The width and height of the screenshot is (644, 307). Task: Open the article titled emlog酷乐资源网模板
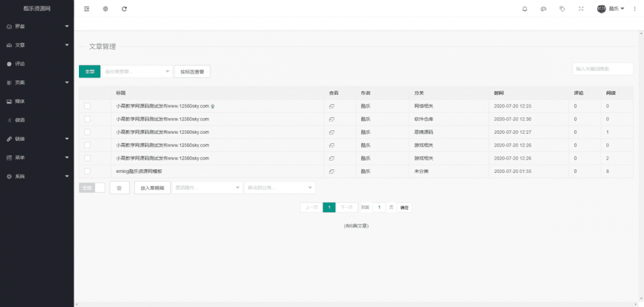[x=140, y=171]
